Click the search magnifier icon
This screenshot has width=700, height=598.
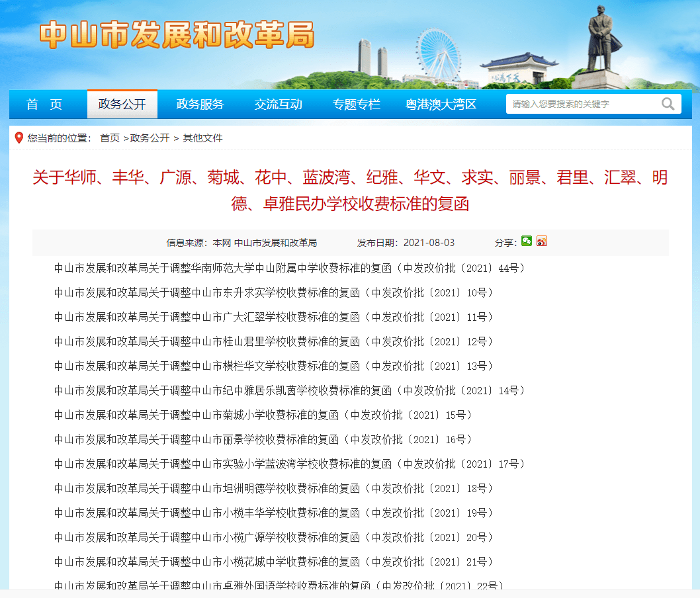pos(668,104)
